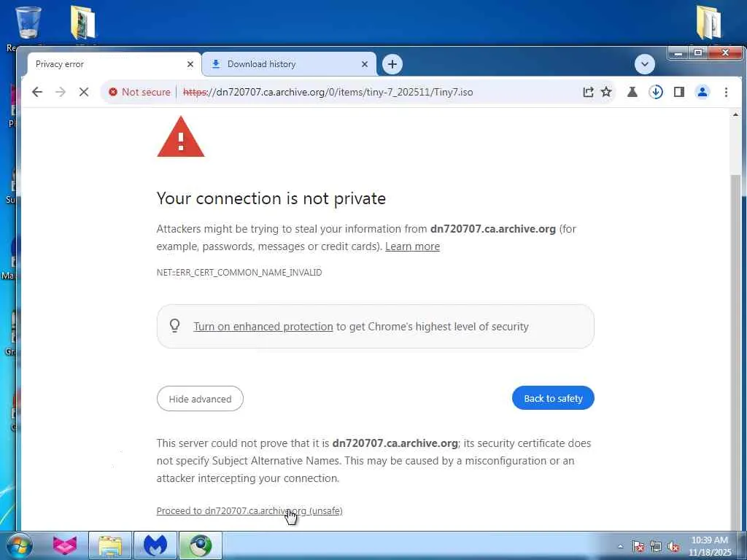Click the Back to safety button

[553, 398]
